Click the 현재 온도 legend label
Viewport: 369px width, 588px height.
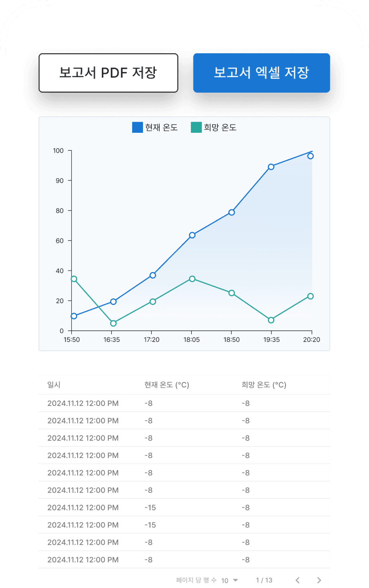[x=161, y=127]
